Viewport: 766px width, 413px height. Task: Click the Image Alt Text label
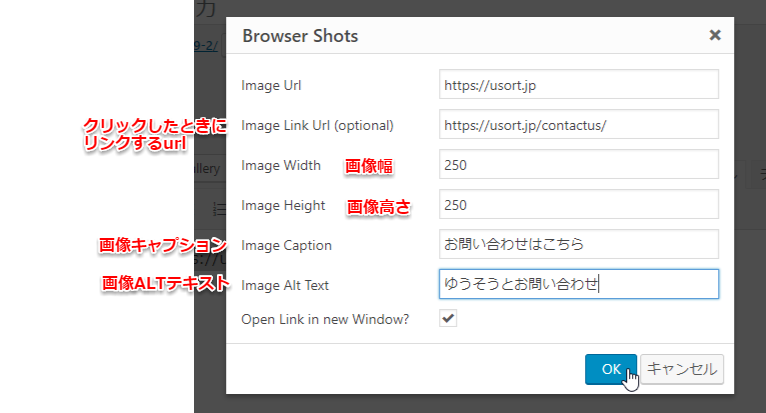(285, 285)
